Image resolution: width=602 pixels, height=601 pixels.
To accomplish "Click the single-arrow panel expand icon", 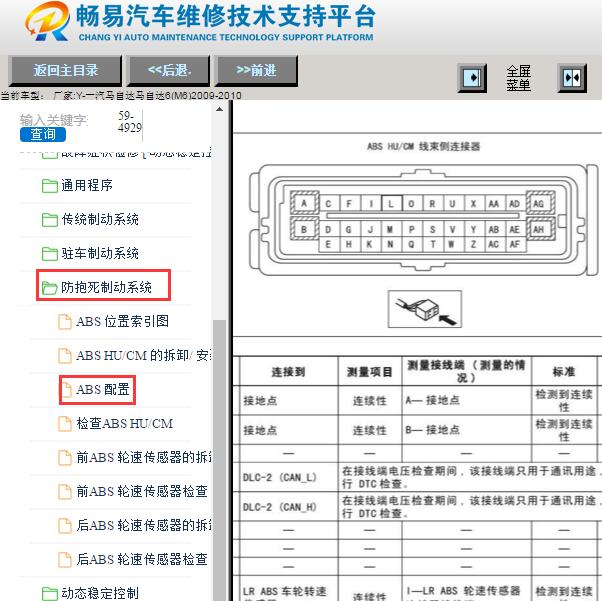I will tap(472, 78).
